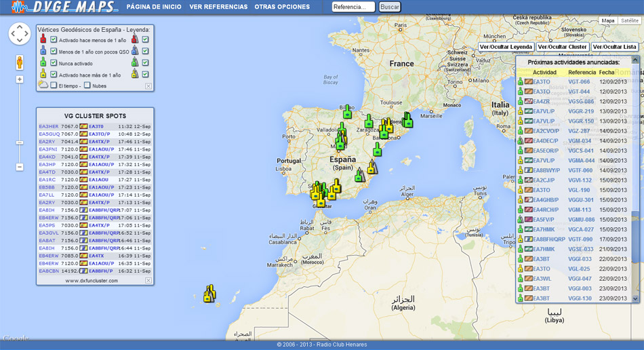The width and height of the screenshot is (644, 350).
Task: Pan the map right with arrow control
Action: [x=26, y=34]
